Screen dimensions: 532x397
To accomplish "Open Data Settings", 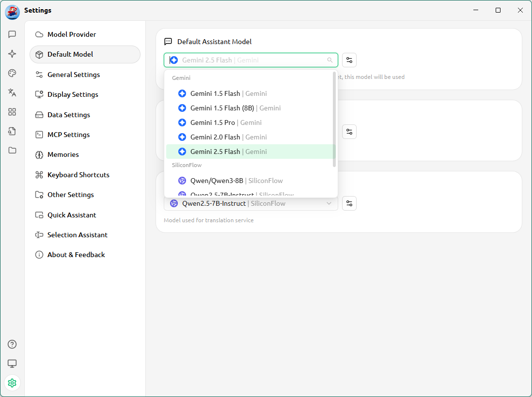I will (x=85, y=115).
